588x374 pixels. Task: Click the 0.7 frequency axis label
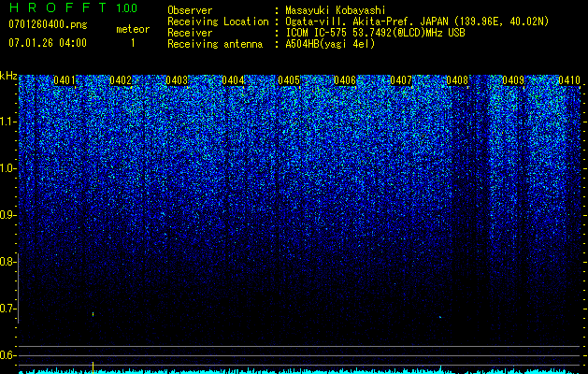7,309
